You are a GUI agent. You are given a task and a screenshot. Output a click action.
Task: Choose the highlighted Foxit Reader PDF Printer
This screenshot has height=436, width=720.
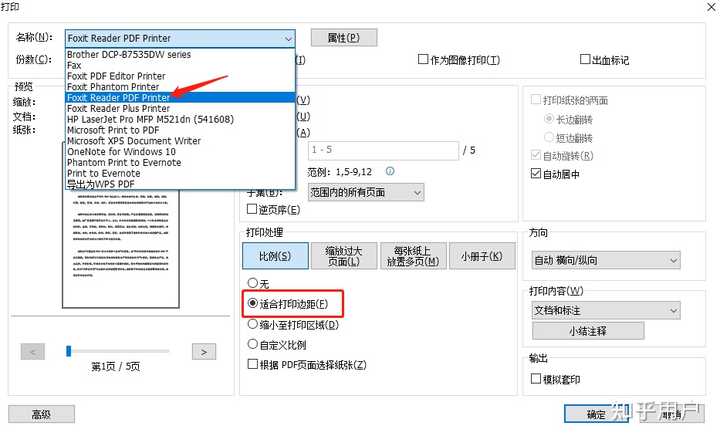pyautogui.click(x=180, y=98)
